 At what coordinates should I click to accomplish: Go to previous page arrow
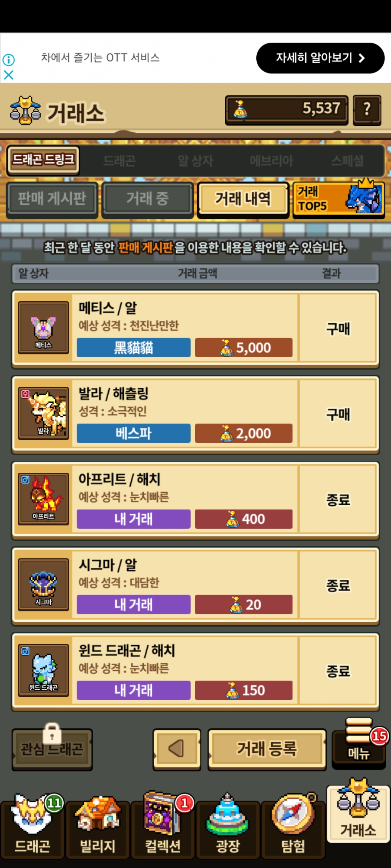coord(177,749)
